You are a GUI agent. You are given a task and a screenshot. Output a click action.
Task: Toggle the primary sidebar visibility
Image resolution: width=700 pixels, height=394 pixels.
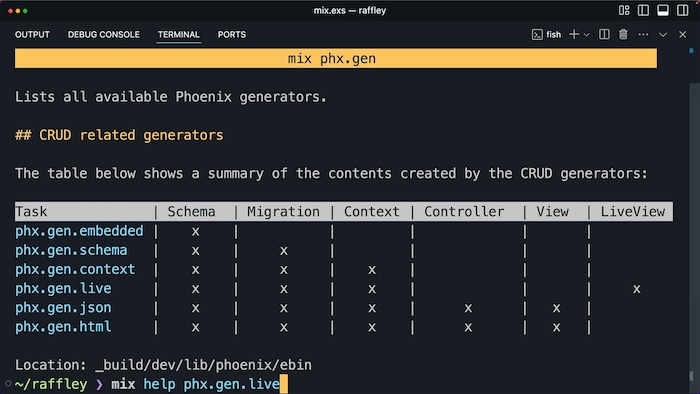coord(643,10)
